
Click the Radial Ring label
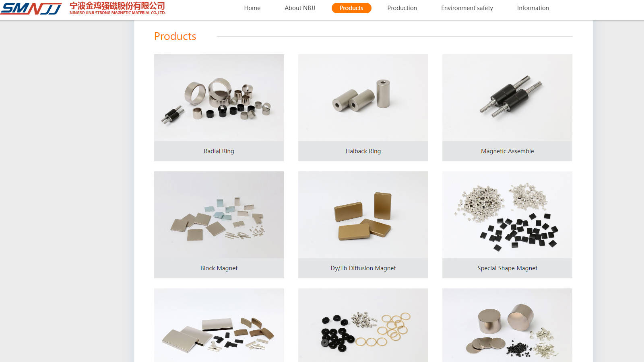pyautogui.click(x=219, y=151)
